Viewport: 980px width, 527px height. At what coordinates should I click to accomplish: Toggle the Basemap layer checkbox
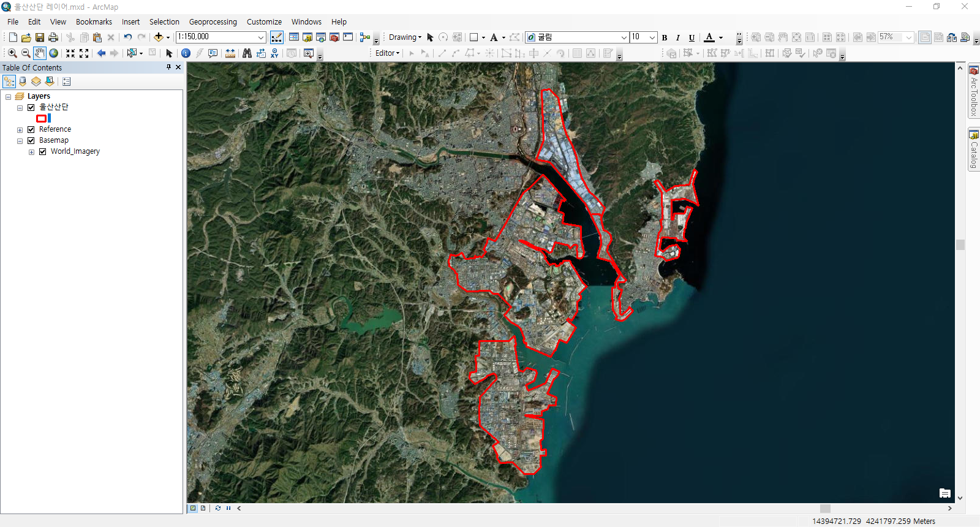tap(31, 140)
